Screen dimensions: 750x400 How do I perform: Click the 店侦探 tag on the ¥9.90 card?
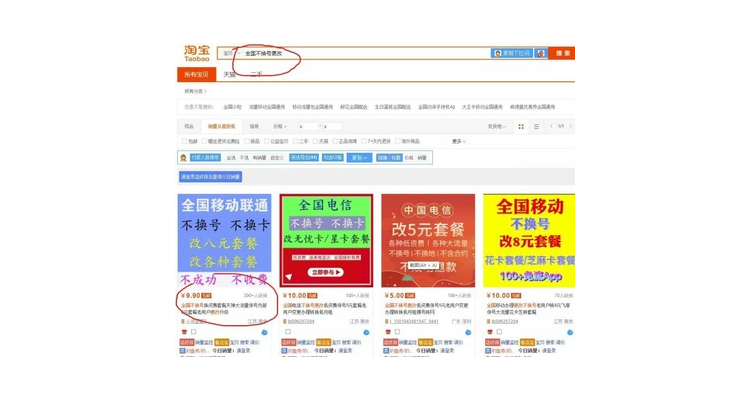coord(187,343)
